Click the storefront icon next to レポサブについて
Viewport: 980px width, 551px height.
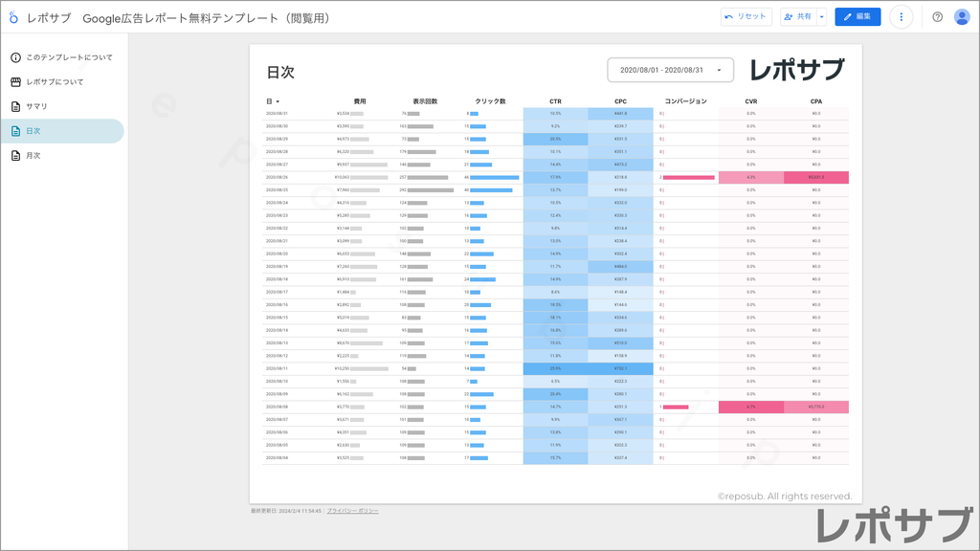[13, 82]
